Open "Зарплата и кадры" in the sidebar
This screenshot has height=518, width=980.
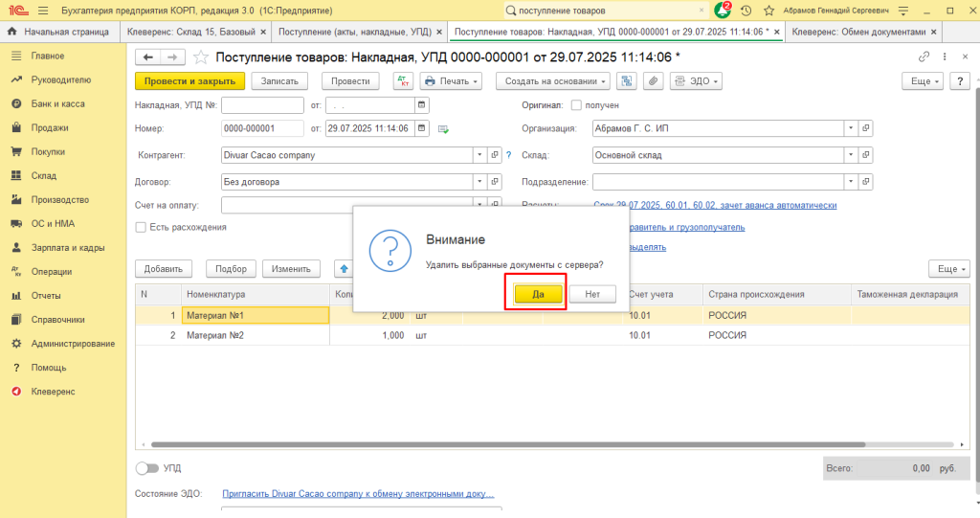click(x=67, y=248)
